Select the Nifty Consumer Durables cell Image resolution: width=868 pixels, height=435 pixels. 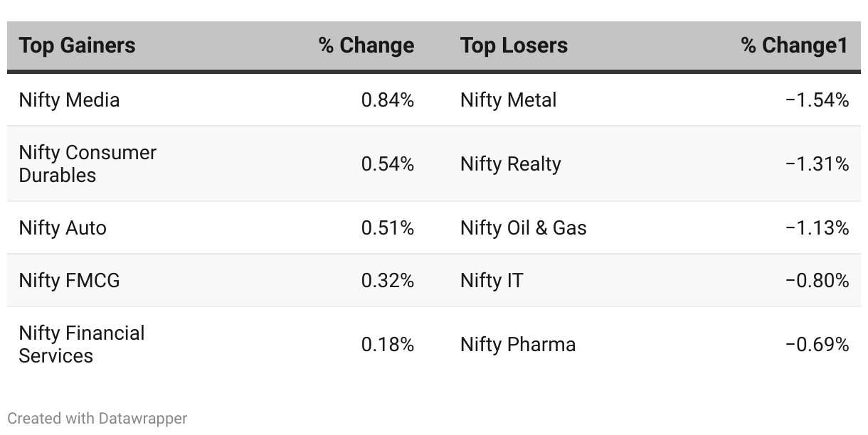(88, 163)
